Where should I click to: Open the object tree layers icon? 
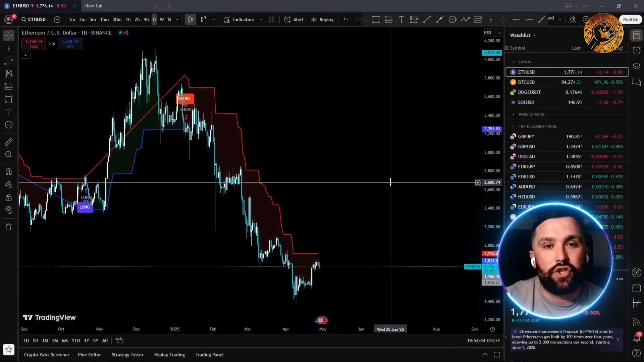pos(636,66)
